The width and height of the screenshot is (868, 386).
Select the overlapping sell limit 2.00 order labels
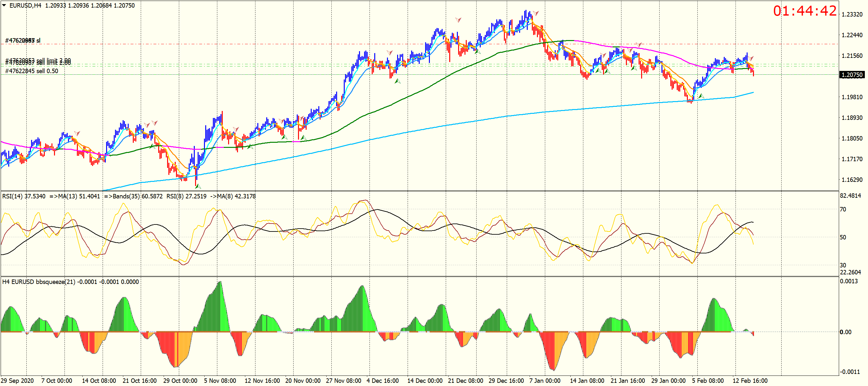[x=38, y=62]
